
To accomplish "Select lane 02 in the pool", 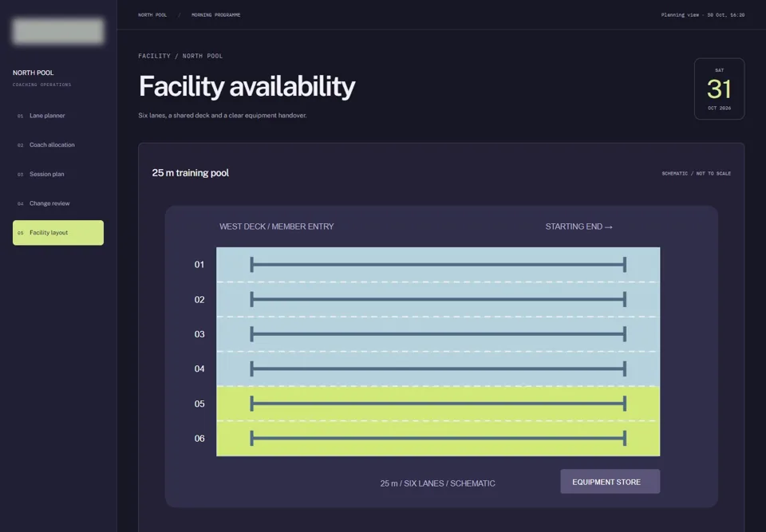I will point(438,299).
